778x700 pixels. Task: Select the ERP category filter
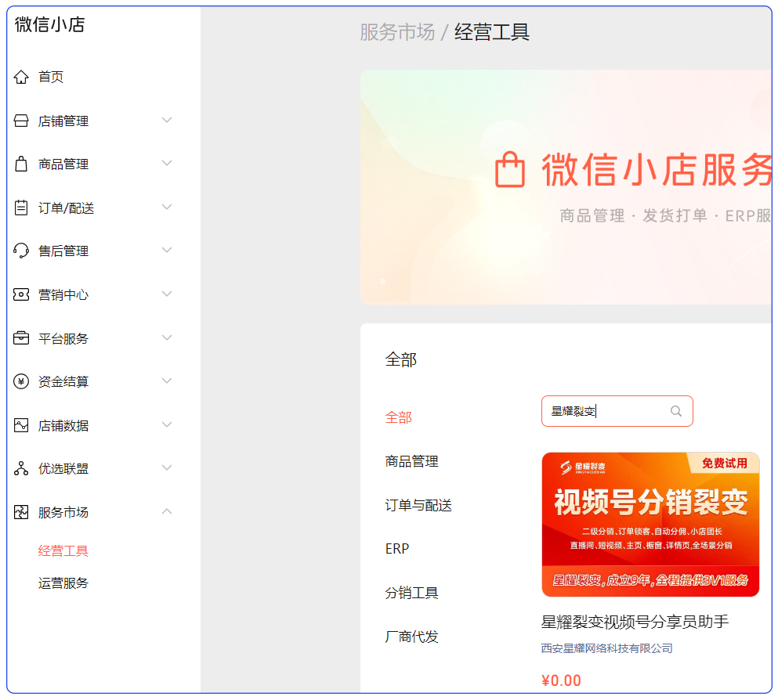(x=397, y=549)
